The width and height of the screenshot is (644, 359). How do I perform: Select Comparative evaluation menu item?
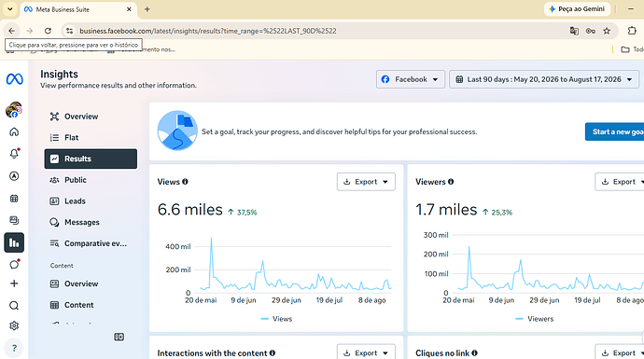(91, 243)
